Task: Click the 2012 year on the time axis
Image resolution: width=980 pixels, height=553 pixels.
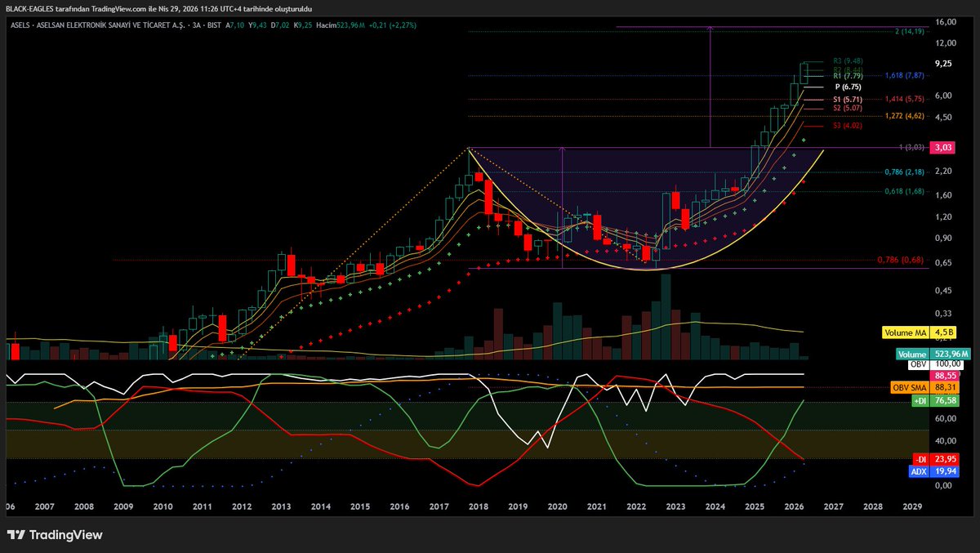Action: click(241, 507)
